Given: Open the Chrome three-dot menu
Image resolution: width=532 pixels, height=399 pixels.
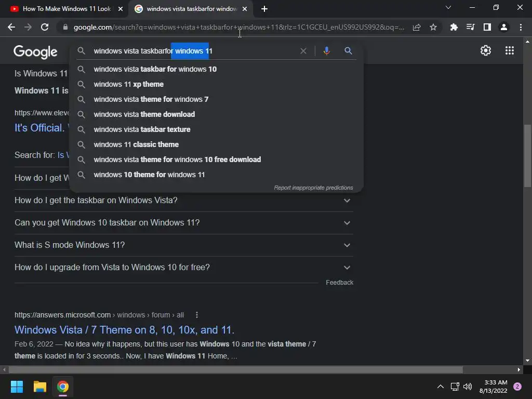Looking at the screenshot, I should [521, 27].
